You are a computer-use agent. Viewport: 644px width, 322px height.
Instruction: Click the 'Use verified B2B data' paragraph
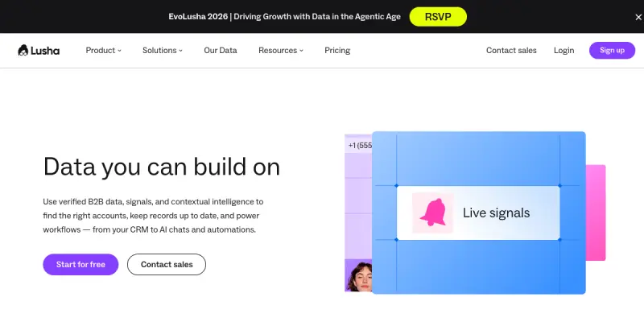pos(154,216)
